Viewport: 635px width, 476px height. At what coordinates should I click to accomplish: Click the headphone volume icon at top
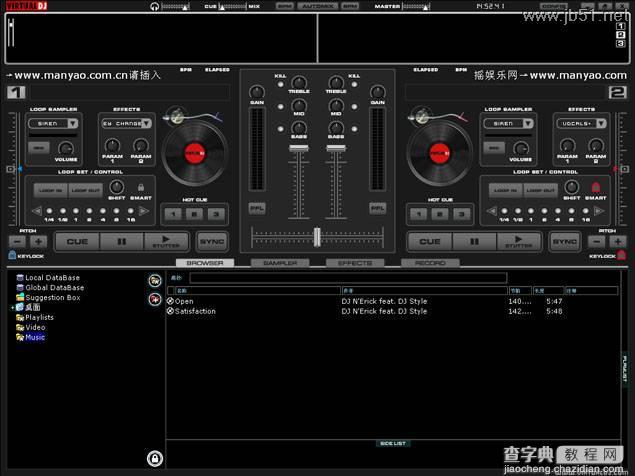(x=154, y=6)
